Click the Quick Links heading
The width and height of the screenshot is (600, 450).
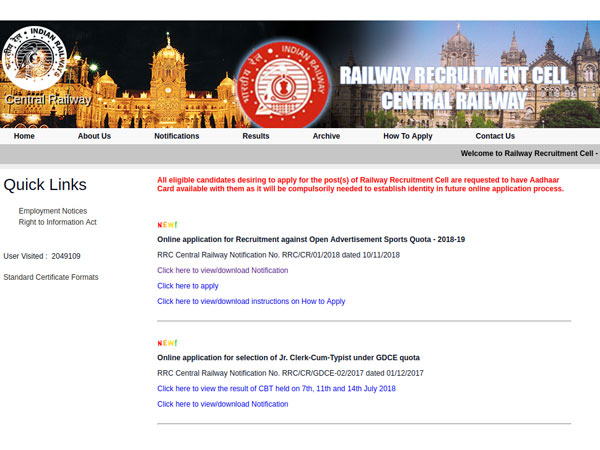tap(45, 184)
